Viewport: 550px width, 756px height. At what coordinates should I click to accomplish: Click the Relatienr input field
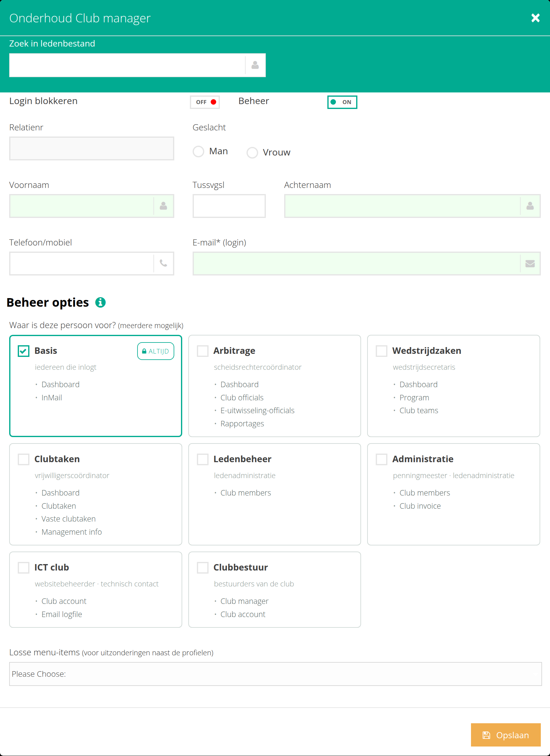pyautogui.click(x=92, y=148)
